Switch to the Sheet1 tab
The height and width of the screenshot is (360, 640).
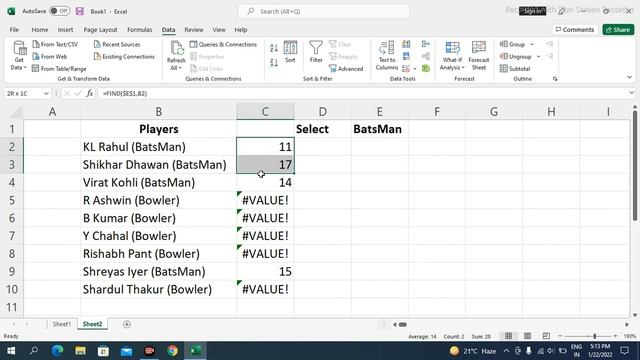[x=62, y=324]
